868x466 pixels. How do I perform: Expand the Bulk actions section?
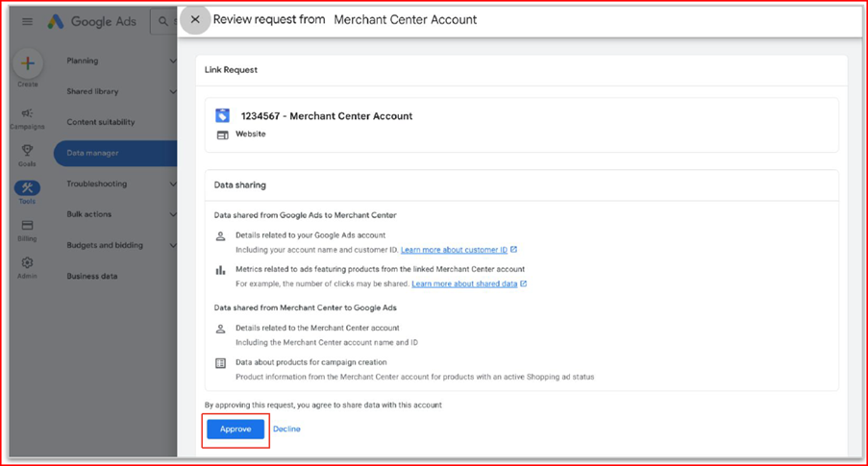click(172, 214)
